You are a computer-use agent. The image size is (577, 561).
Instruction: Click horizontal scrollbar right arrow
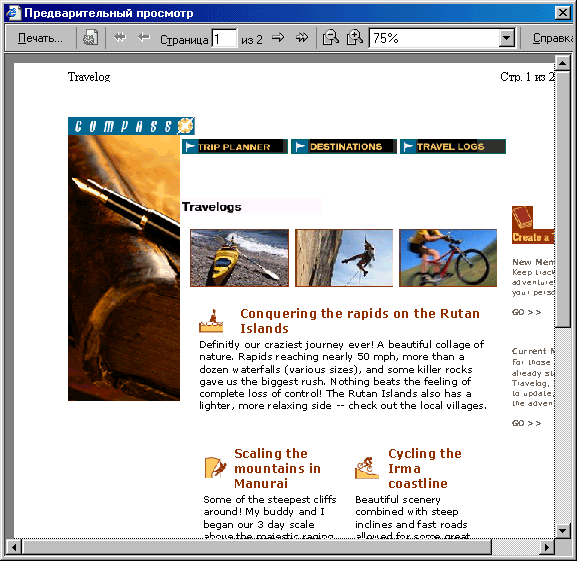547,547
